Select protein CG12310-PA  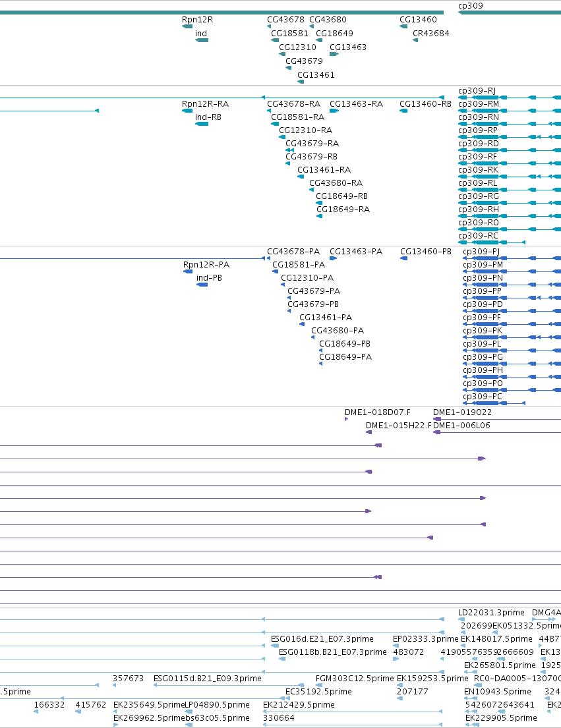[307, 277]
